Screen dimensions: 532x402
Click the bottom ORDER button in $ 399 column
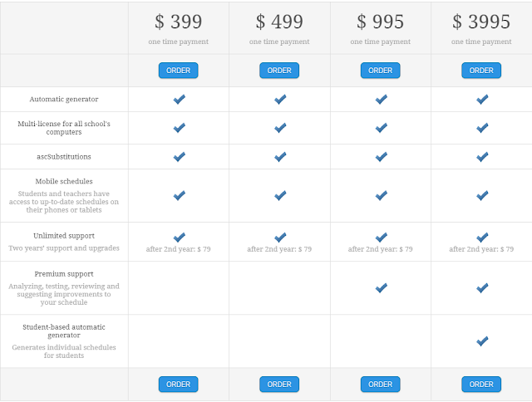[x=179, y=385]
